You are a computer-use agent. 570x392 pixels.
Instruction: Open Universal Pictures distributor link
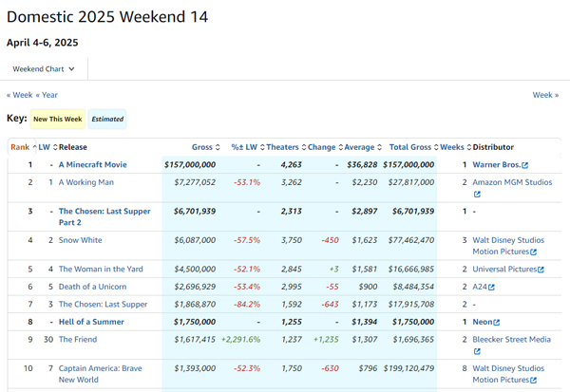504,270
